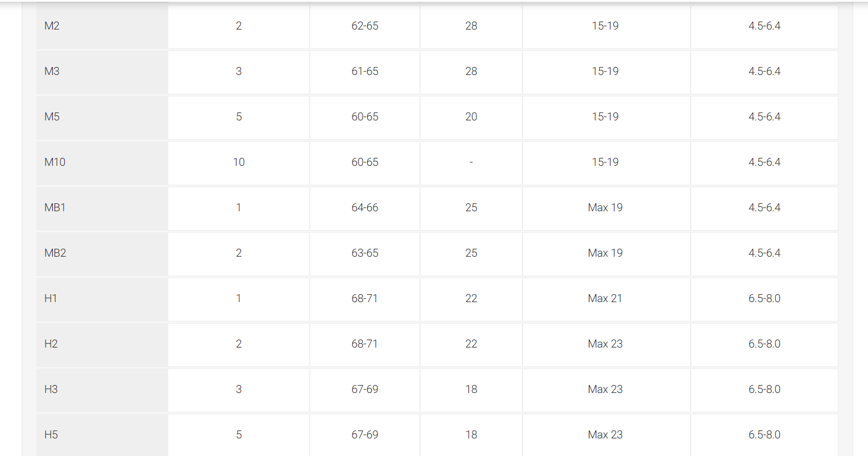The image size is (868, 456).
Task: Click the dash cell in M10 row
Action: click(x=471, y=162)
